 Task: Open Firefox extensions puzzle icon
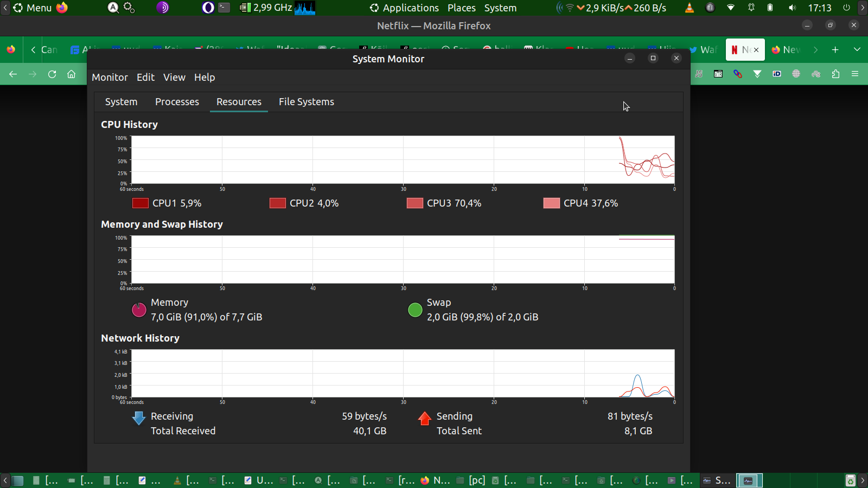[x=835, y=74]
